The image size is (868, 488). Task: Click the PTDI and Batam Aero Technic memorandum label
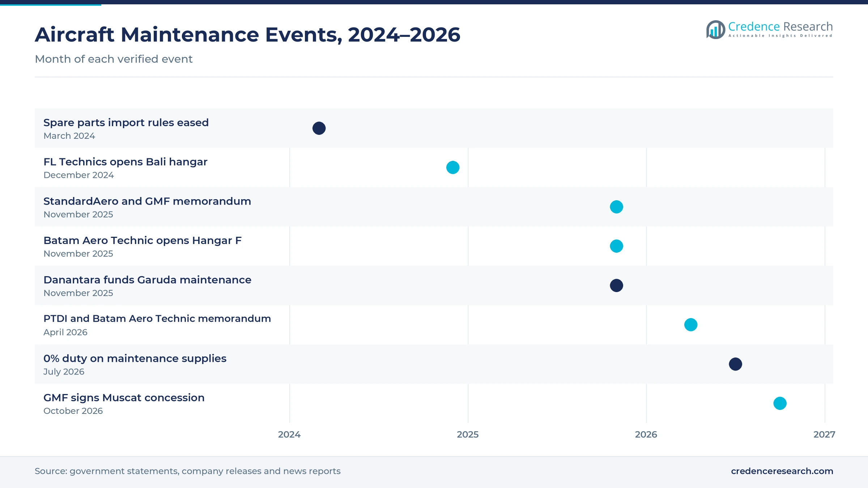click(x=157, y=318)
